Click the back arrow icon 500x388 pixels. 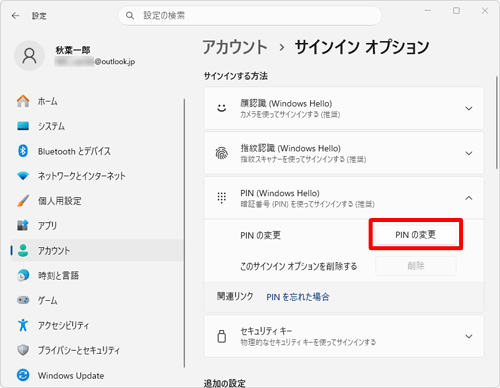coord(15,16)
